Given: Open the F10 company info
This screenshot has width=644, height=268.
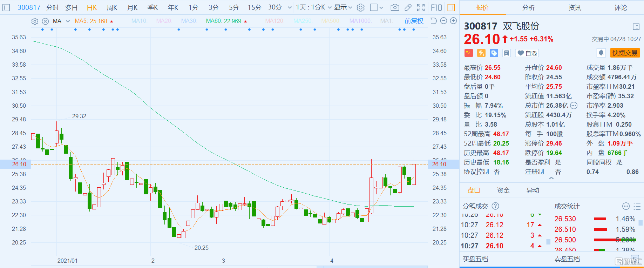Looking at the screenshot, I should coord(436,7).
